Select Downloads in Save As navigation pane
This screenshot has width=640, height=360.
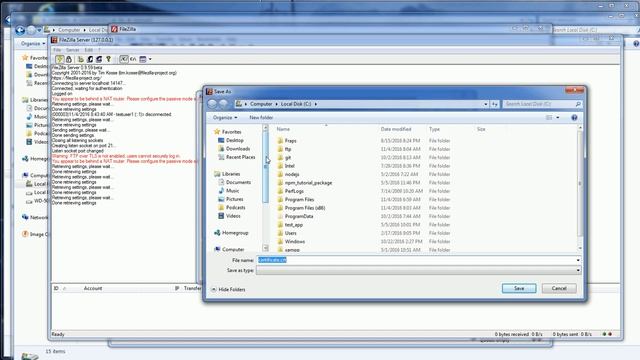coord(238,149)
